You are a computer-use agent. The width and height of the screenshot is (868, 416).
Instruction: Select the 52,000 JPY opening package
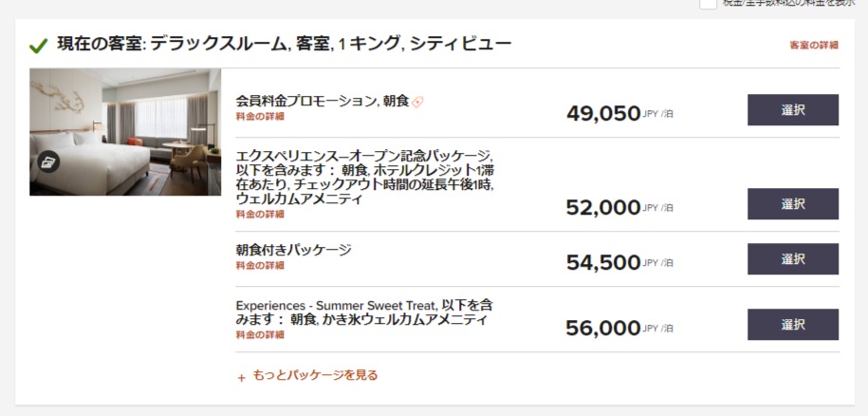click(793, 204)
